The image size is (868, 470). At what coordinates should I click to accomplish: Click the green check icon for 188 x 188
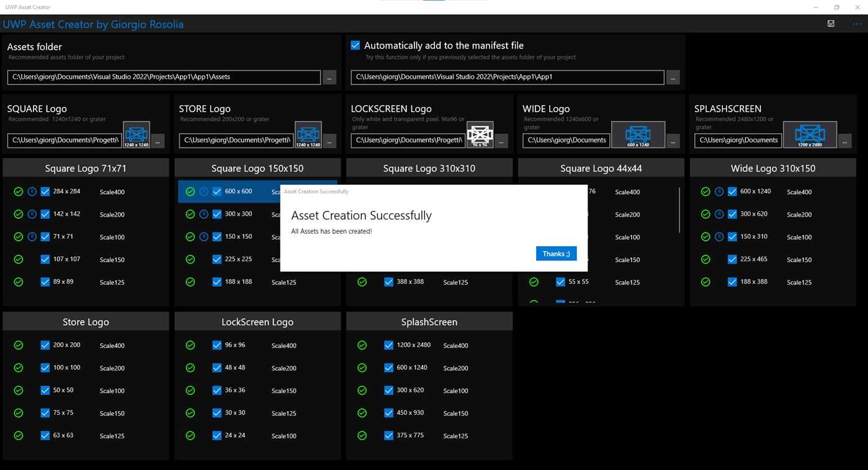click(x=190, y=282)
